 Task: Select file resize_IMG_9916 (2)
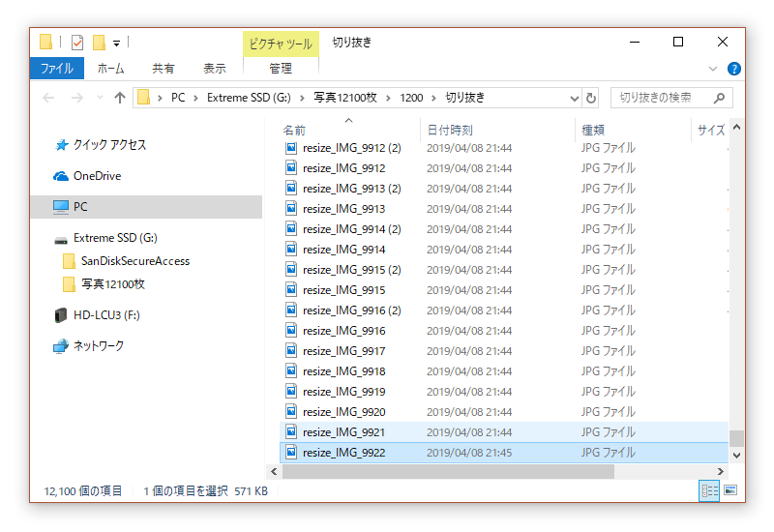351,310
